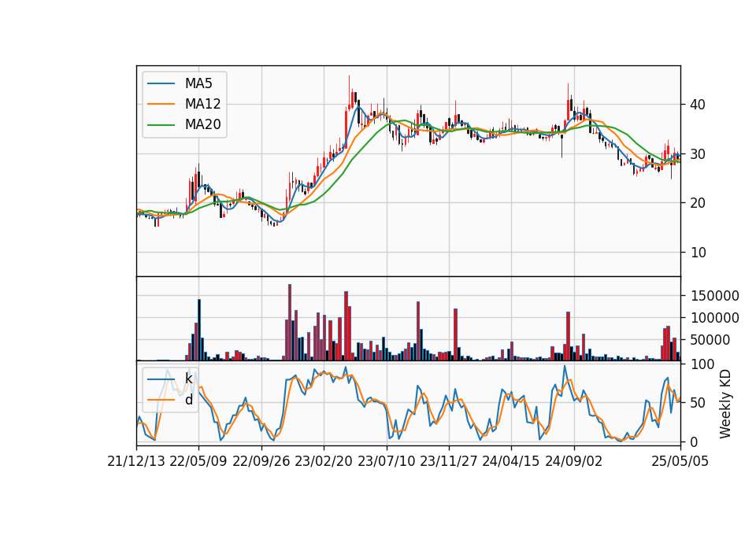Click the KD axis value 50
The image size is (756, 543).
tap(698, 403)
